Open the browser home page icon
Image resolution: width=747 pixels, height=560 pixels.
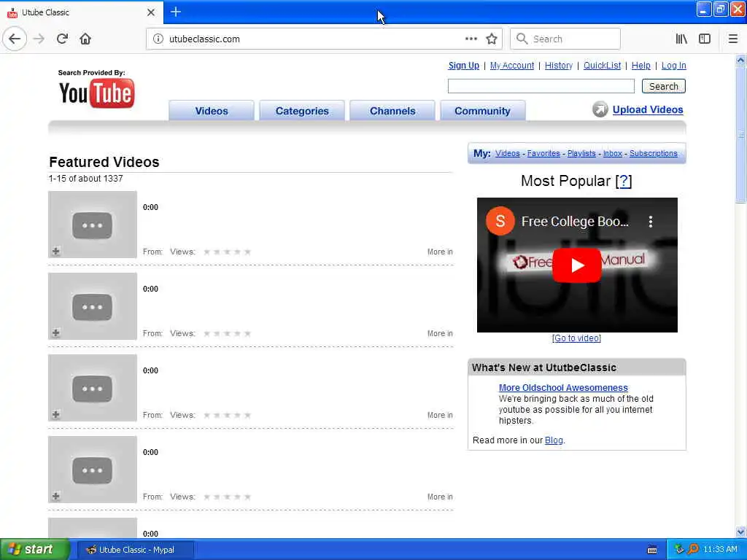(85, 39)
